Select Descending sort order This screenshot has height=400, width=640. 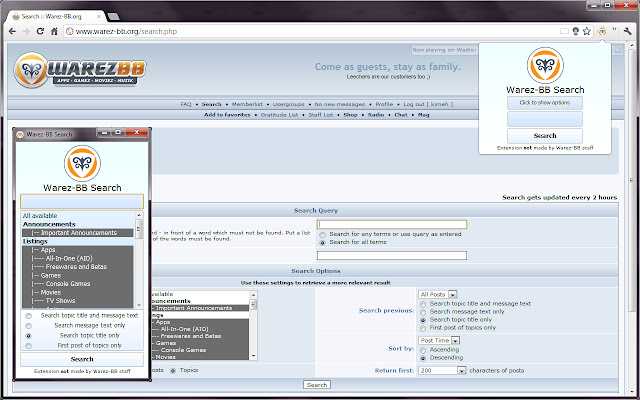pyautogui.click(x=423, y=358)
